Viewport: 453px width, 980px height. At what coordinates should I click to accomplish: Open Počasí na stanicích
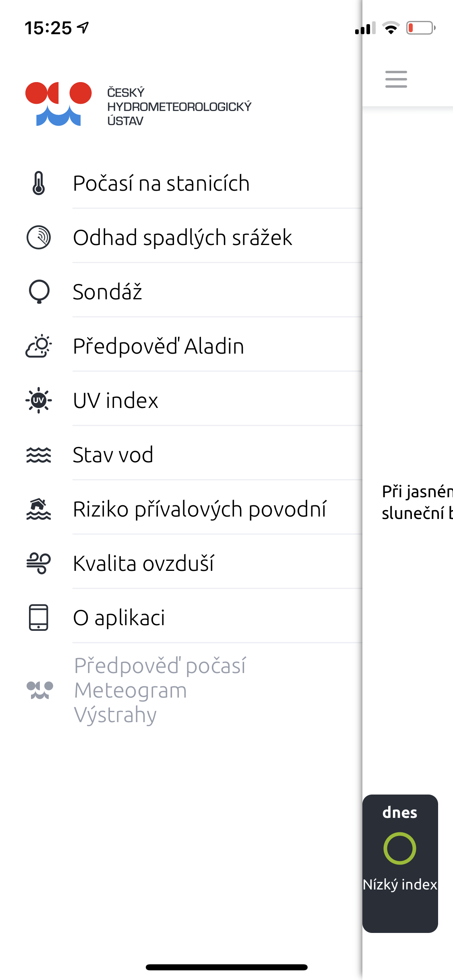click(x=161, y=183)
